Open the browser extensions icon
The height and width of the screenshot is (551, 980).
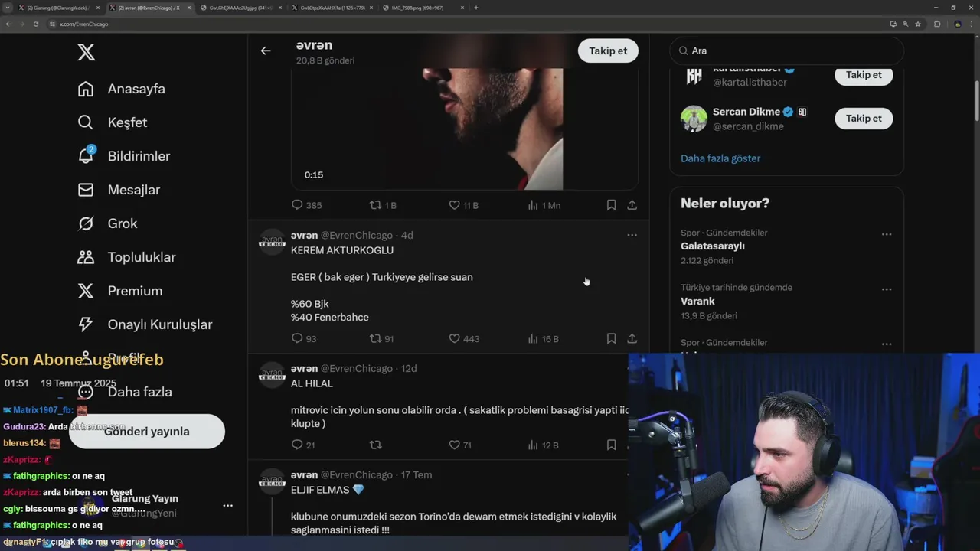[937, 24]
